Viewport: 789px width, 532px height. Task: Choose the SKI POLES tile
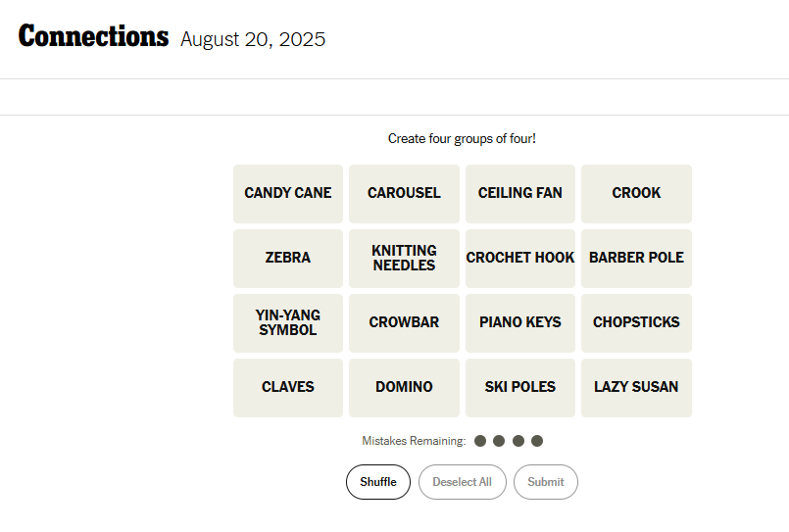pyautogui.click(x=520, y=387)
